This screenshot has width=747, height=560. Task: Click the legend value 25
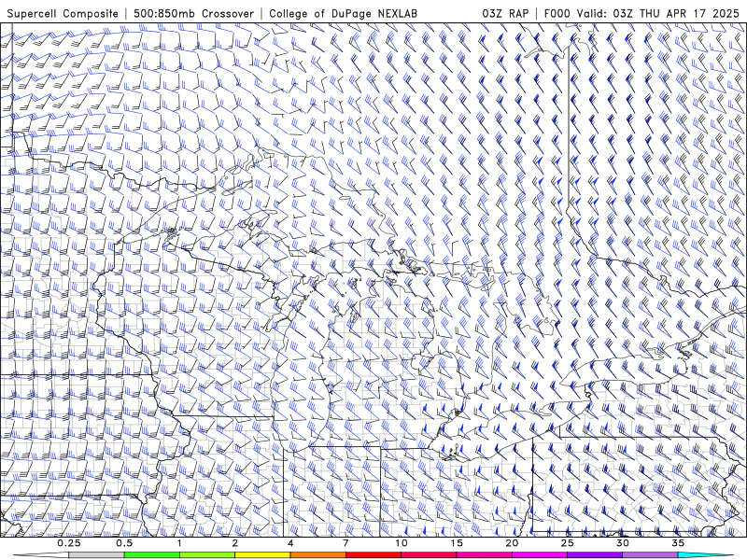[568, 543]
